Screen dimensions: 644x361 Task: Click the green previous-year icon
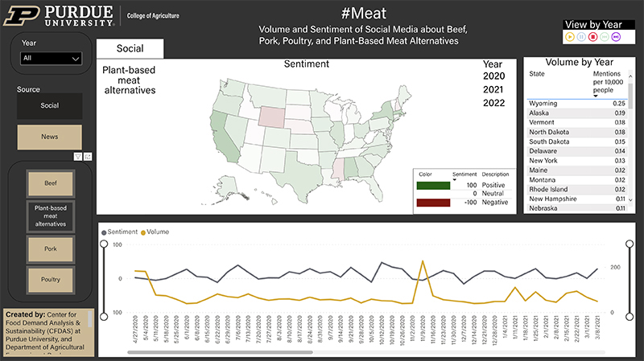(605, 37)
